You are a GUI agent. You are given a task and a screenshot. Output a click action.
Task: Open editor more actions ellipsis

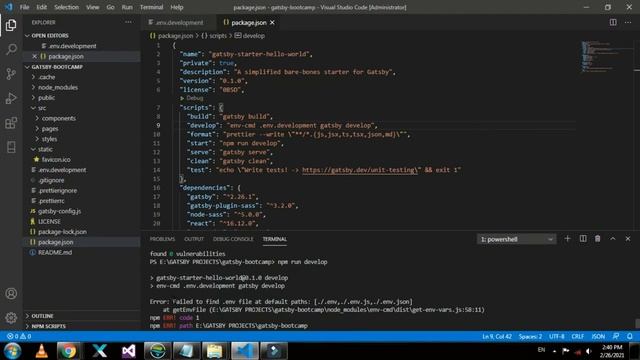628,22
